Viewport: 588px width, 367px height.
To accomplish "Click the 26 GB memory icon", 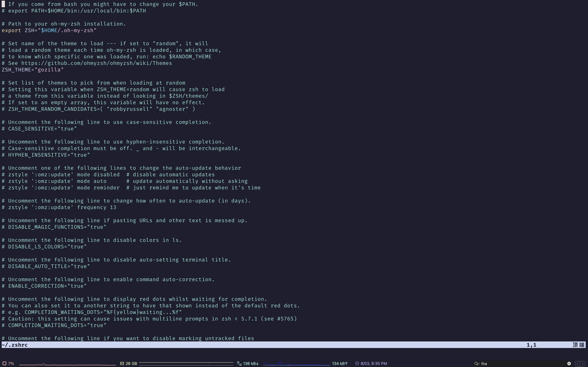I will pos(122,363).
